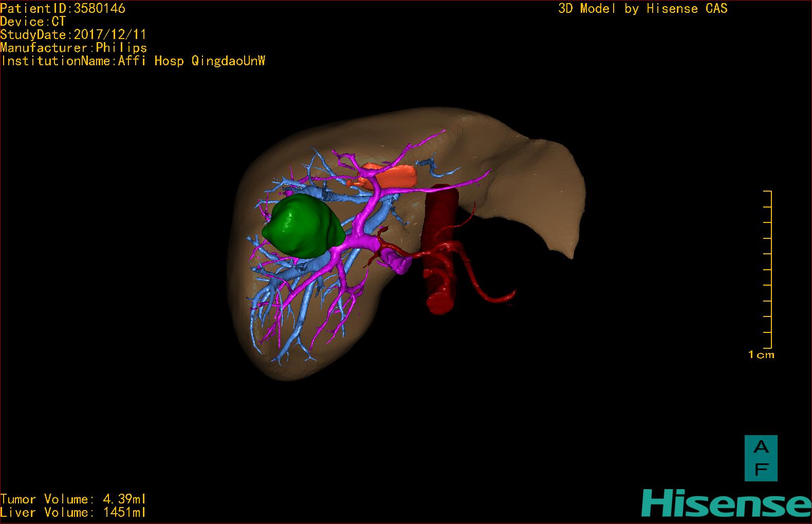Click the A/F orientation indicator box
This screenshot has width=812, height=524.
point(761,458)
